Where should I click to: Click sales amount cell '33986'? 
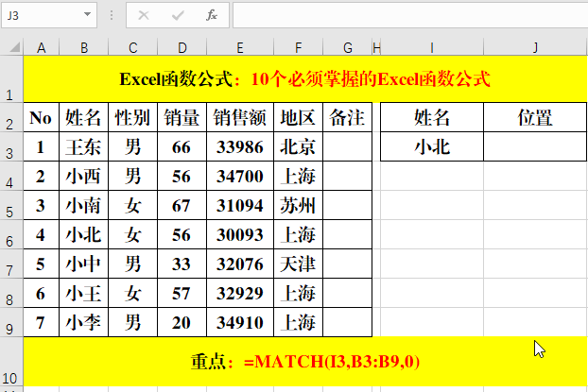point(240,146)
